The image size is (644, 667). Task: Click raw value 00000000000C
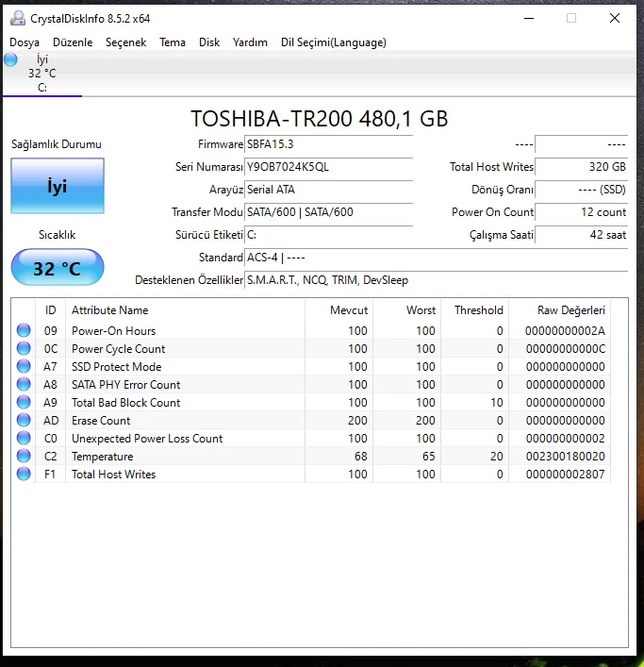coord(566,349)
